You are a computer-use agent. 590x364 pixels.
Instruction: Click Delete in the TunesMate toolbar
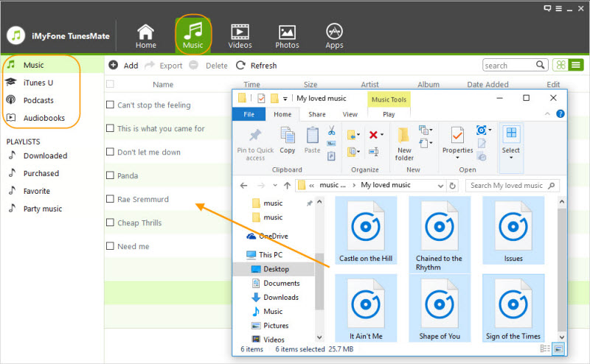pos(209,66)
